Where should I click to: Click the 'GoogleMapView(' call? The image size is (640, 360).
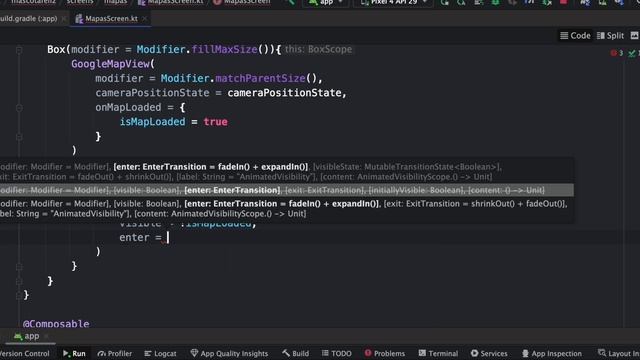(x=113, y=64)
